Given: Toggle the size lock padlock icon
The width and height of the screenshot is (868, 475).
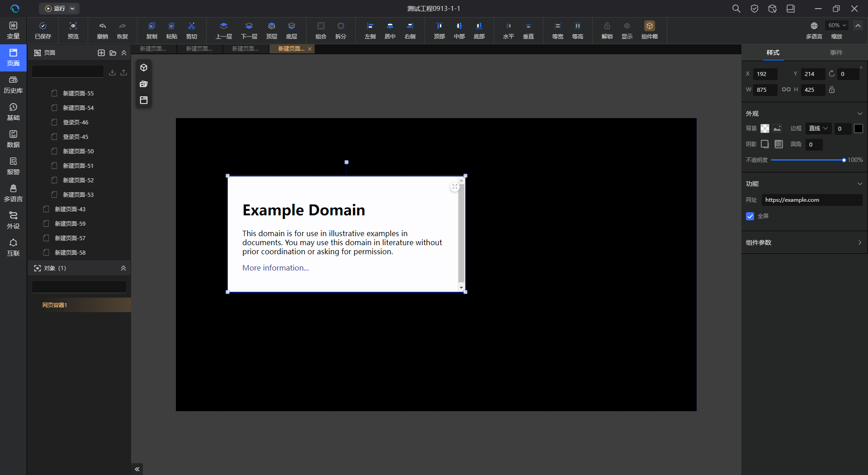Looking at the screenshot, I should (832, 90).
